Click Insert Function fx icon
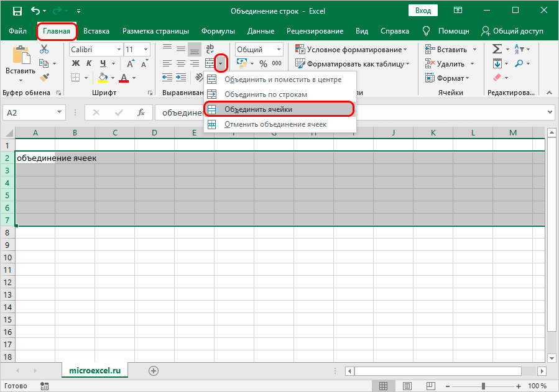The image size is (559, 392). point(141,112)
